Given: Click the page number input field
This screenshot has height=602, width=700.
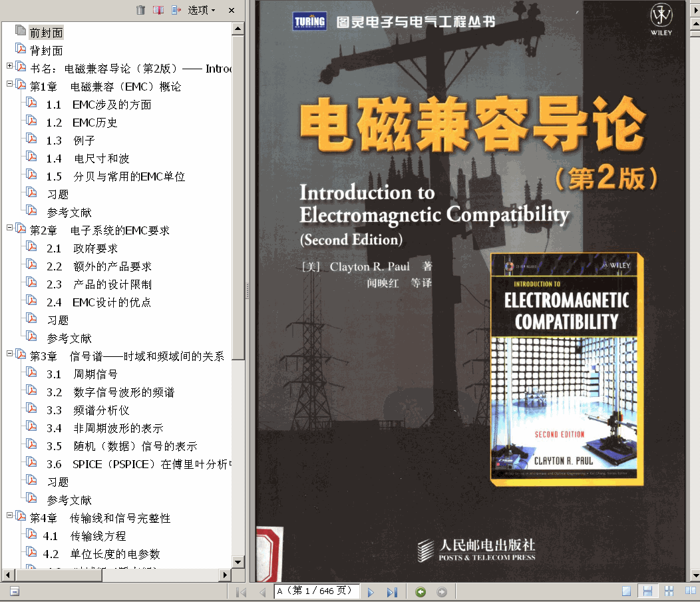Looking at the screenshot, I should coord(316,591).
